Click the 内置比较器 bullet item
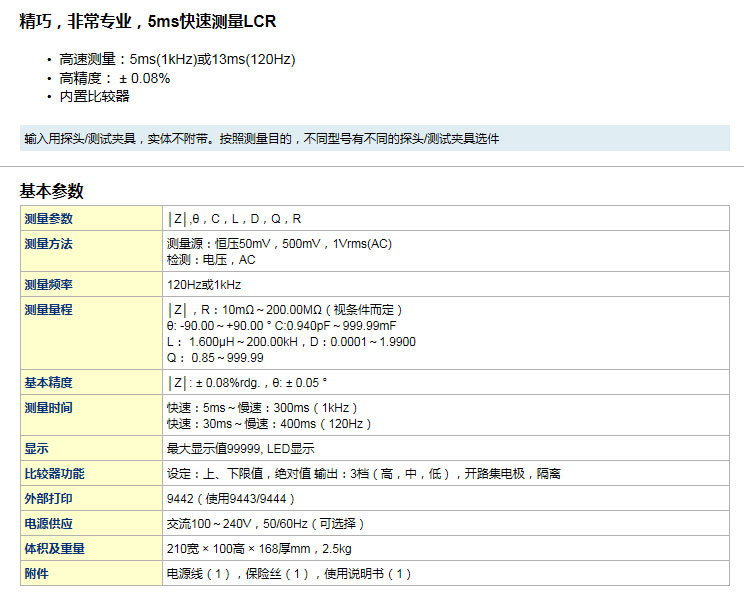The image size is (744, 594). point(95,96)
